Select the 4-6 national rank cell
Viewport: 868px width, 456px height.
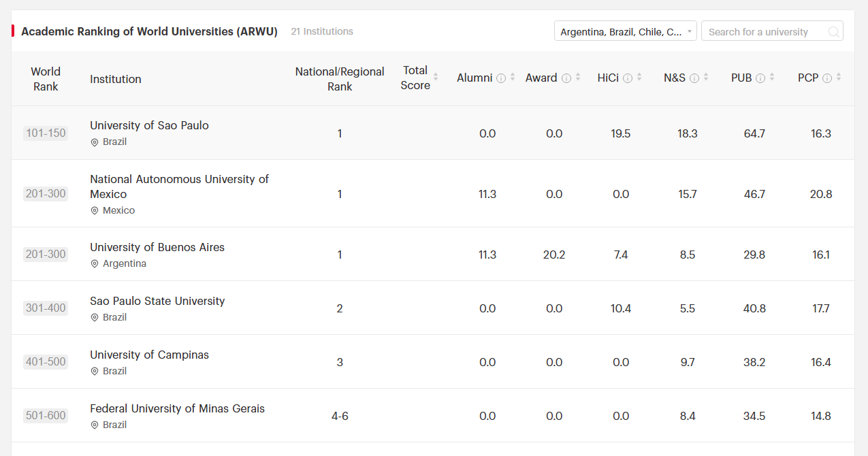[340, 416]
